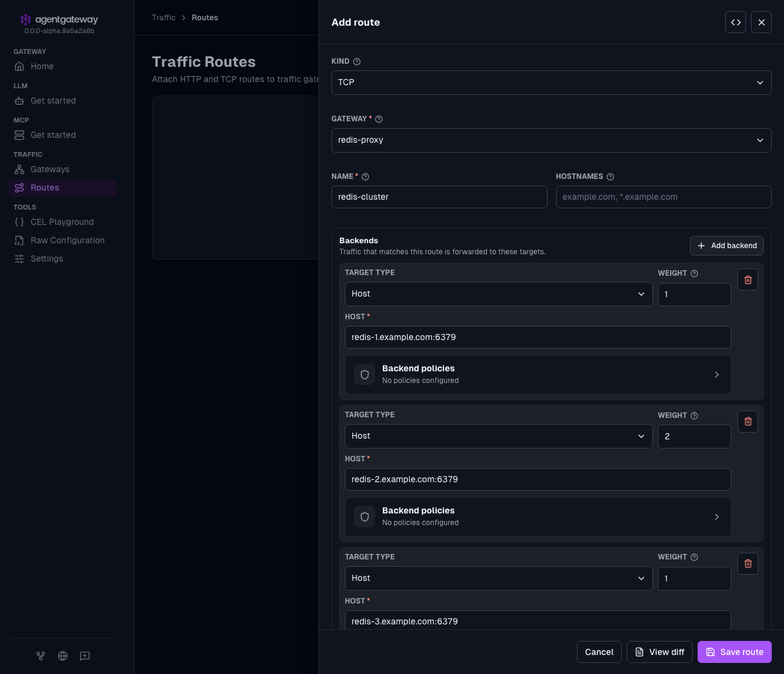Delete the redis-2 backend with its trash icon
The image size is (784, 674).
point(748,422)
